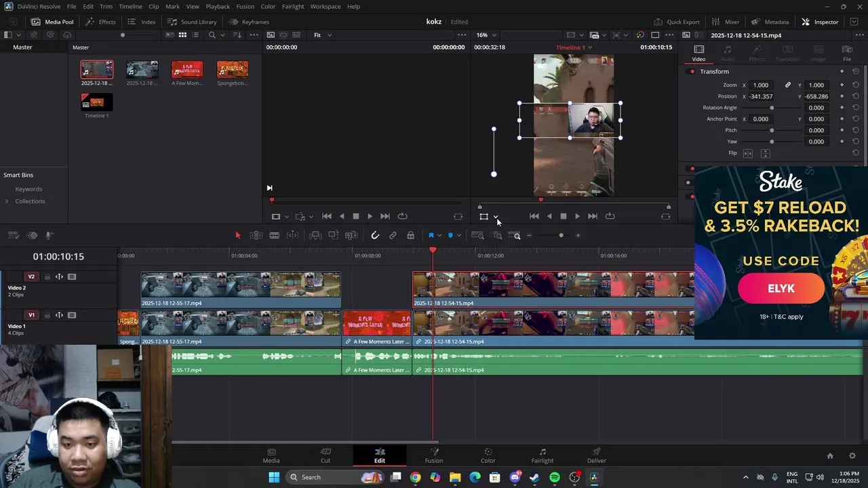Viewport: 868px width, 488px height.
Task: Edit the Position X value field
Action: (x=761, y=96)
